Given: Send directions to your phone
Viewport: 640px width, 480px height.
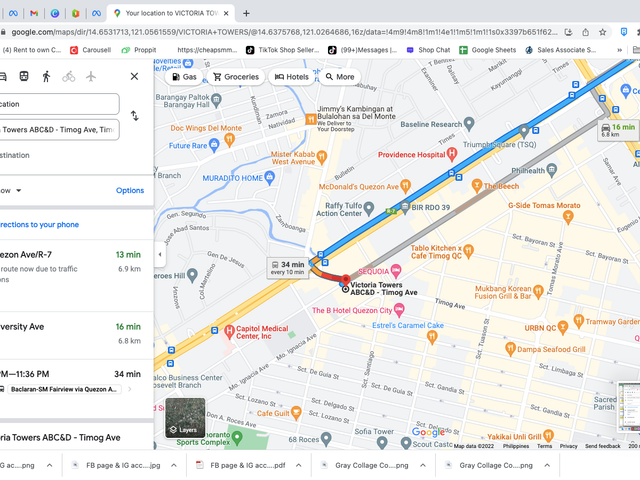Looking at the screenshot, I should coord(40,224).
